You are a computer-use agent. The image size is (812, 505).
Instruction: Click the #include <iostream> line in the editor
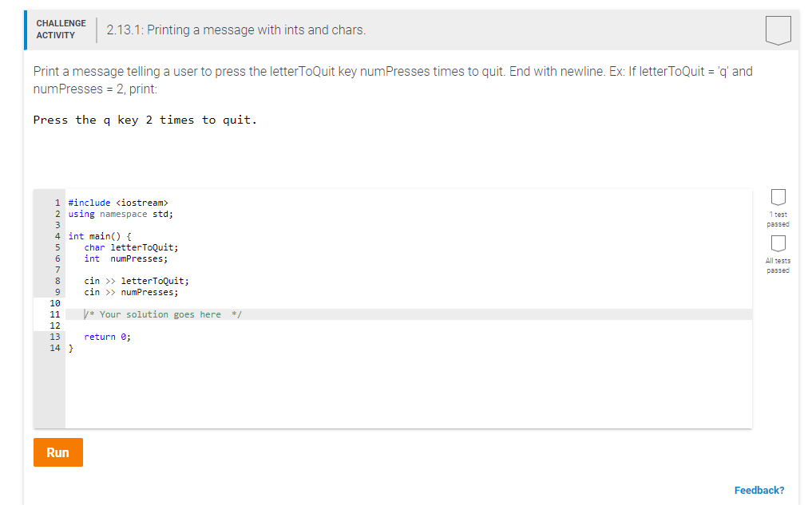[x=118, y=202]
